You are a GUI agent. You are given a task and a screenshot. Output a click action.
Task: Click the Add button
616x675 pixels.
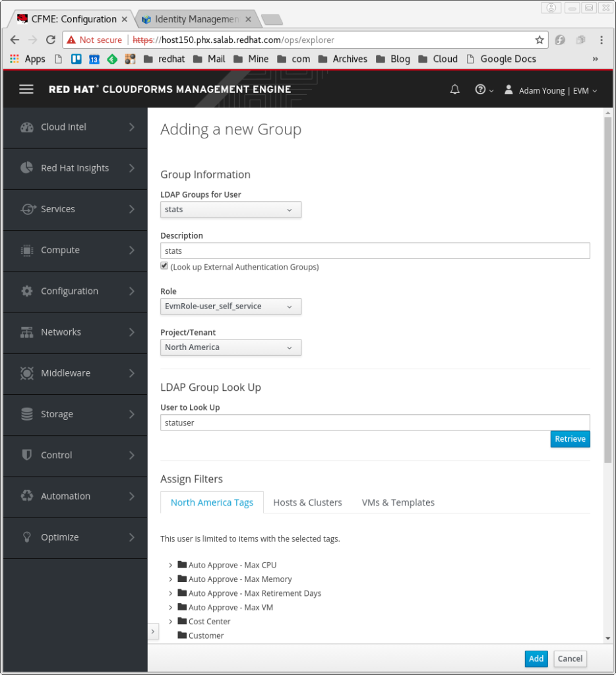coord(536,659)
